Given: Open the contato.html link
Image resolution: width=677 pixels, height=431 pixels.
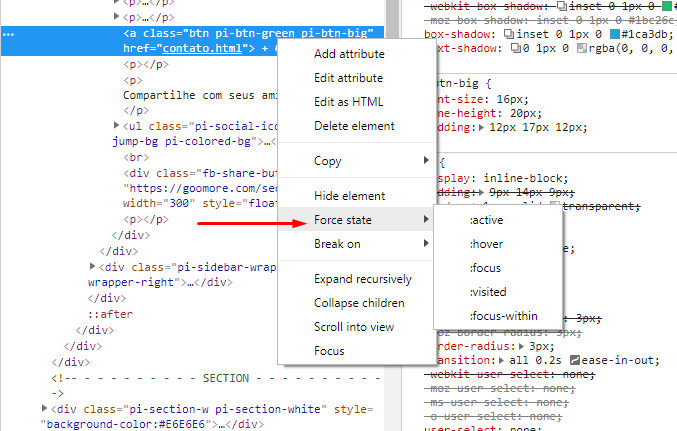Looking at the screenshot, I should point(202,48).
